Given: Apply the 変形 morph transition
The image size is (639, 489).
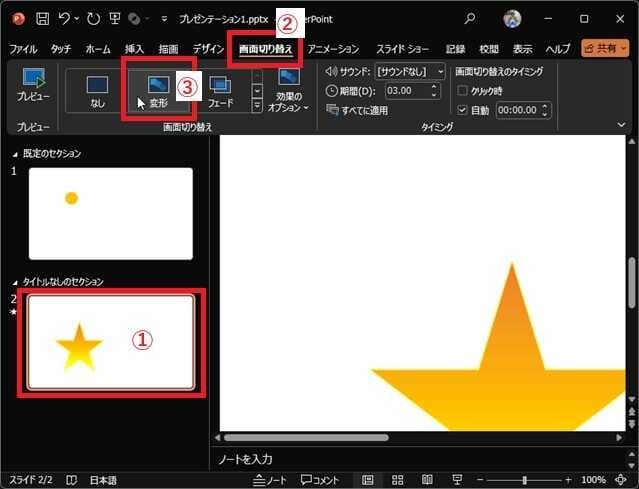Looking at the screenshot, I should [x=158, y=91].
